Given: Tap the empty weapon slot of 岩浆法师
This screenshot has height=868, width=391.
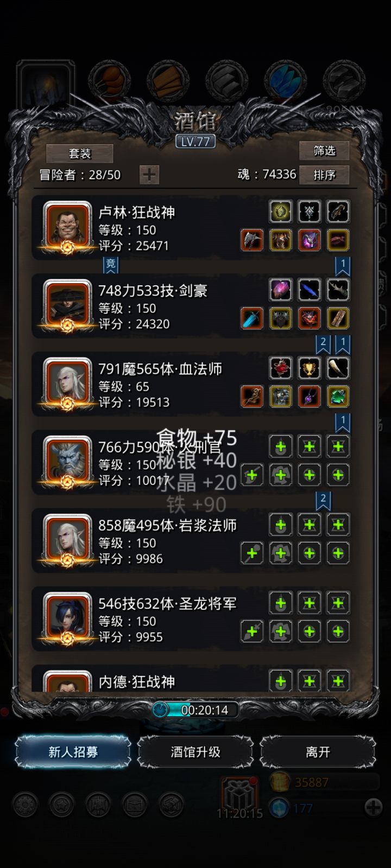Looking at the screenshot, I should [x=252, y=553].
